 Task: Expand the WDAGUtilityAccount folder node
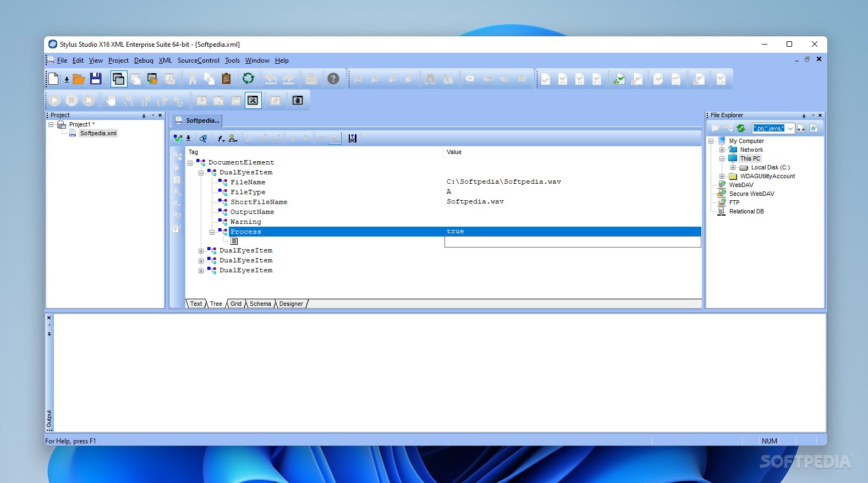point(722,176)
